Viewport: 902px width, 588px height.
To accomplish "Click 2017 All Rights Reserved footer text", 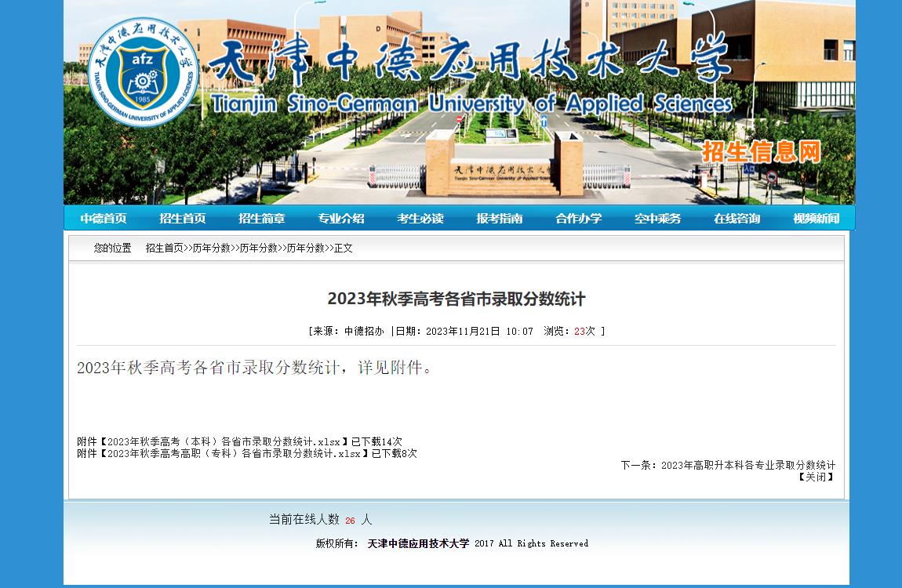I will click(531, 543).
